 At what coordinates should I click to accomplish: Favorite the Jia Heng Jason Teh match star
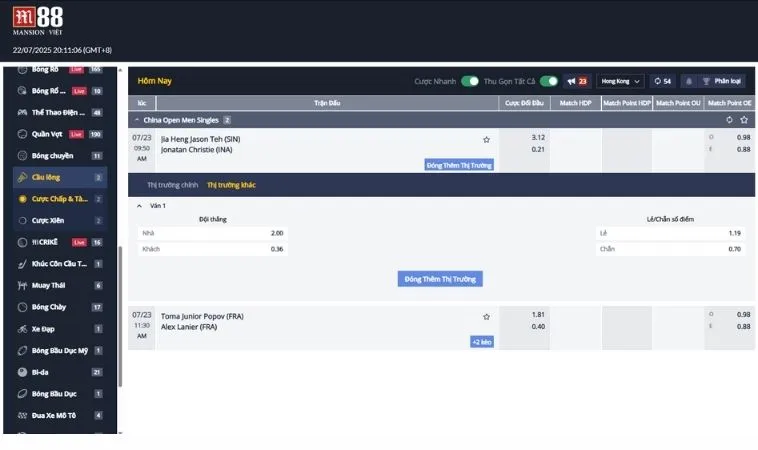(x=486, y=140)
